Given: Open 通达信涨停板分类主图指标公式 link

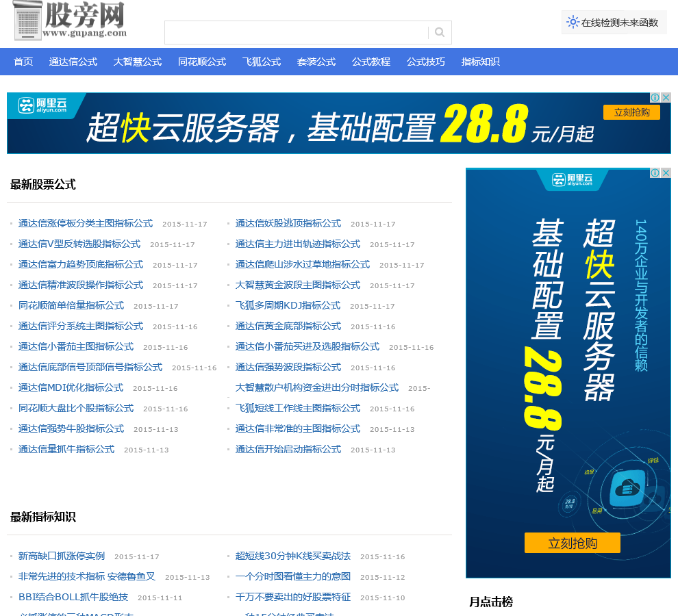Looking at the screenshot, I should coord(86,224).
